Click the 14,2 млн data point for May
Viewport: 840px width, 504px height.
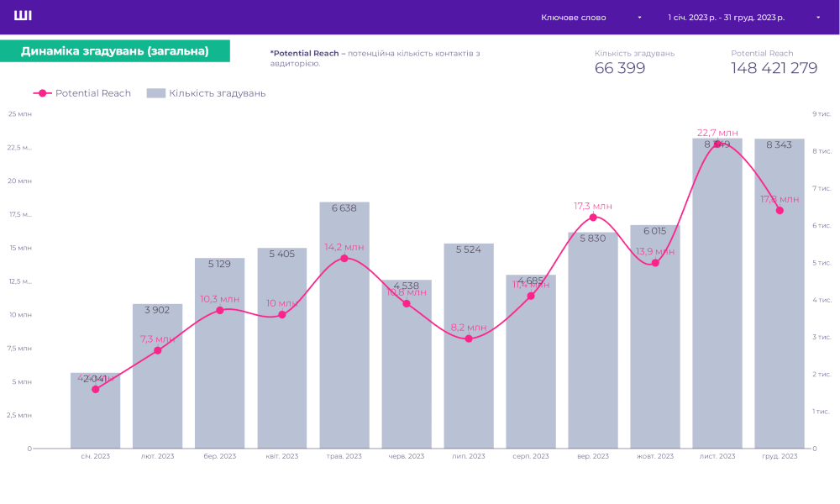coord(344,258)
